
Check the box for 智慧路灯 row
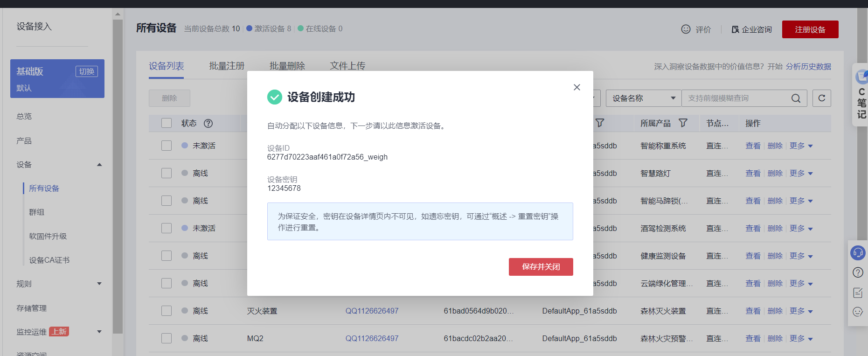pos(167,173)
